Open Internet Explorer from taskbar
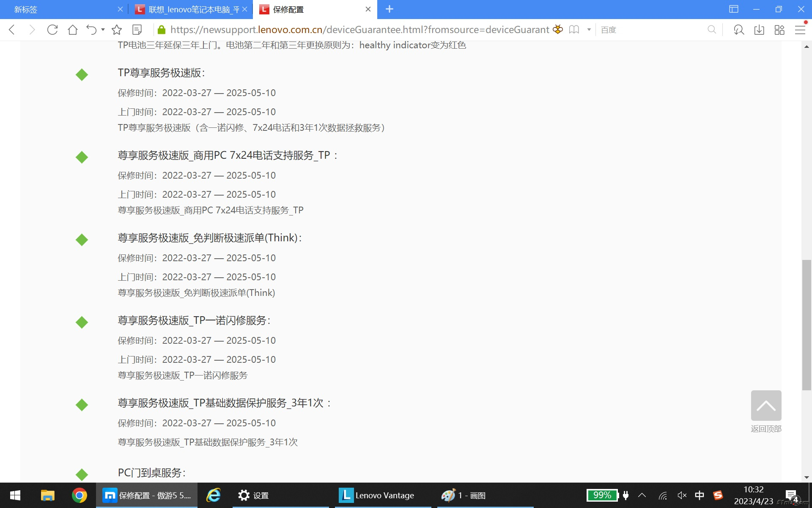This screenshot has width=812, height=508. 214,495
